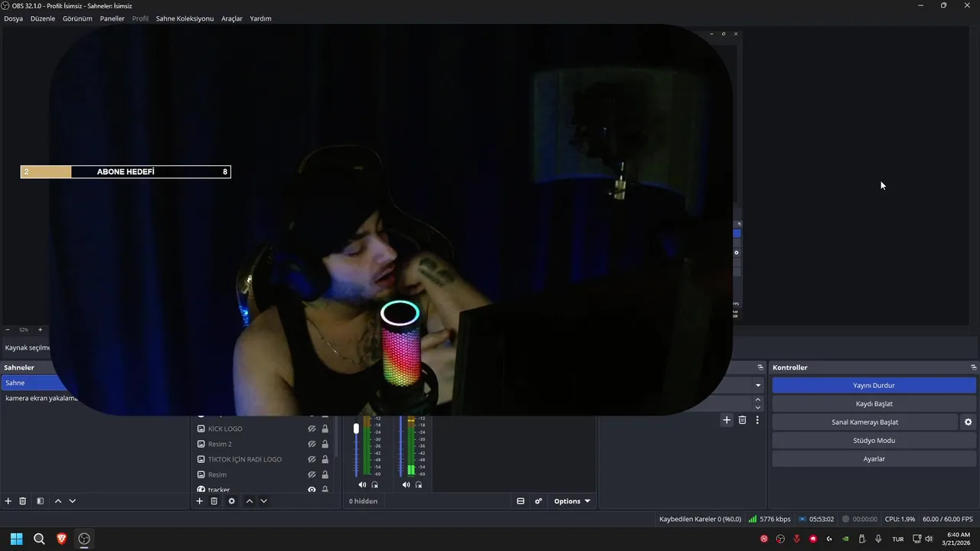980x551 pixels.
Task: Move scene up in Sahneler toolbar
Action: pyautogui.click(x=58, y=501)
